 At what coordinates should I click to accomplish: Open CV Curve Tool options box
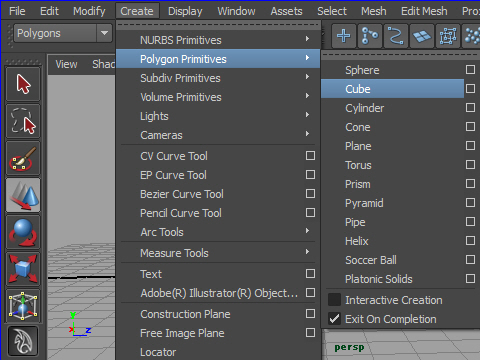click(310, 156)
